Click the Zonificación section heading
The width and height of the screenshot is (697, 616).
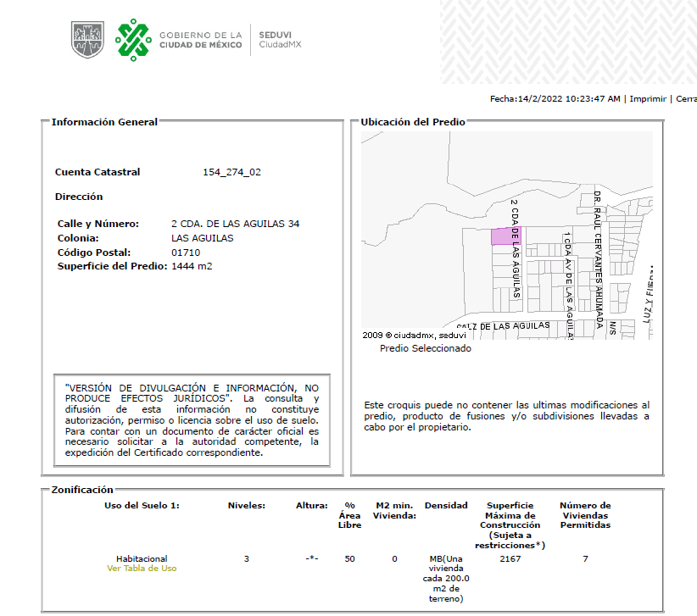(x=82, y=490)
